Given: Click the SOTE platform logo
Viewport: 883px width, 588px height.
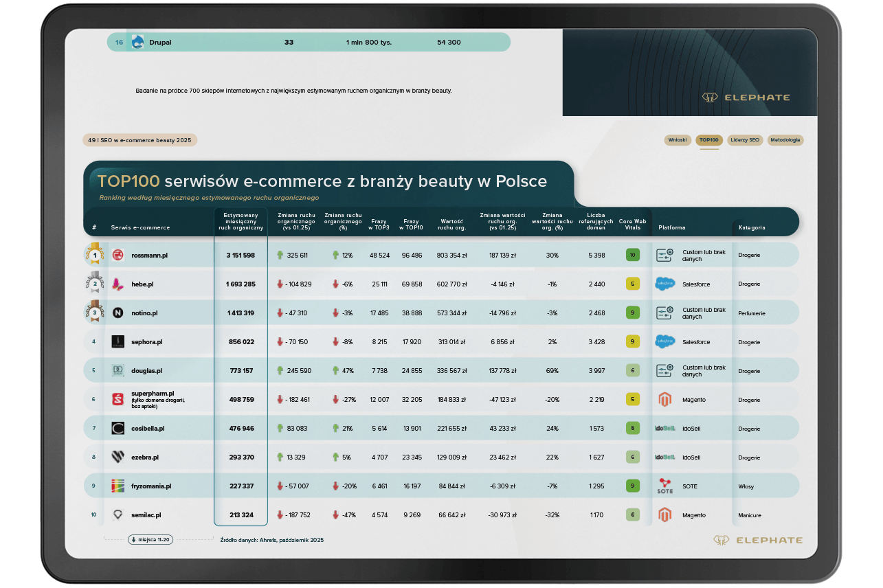Looking at the screenshot, I should point(664,486).
